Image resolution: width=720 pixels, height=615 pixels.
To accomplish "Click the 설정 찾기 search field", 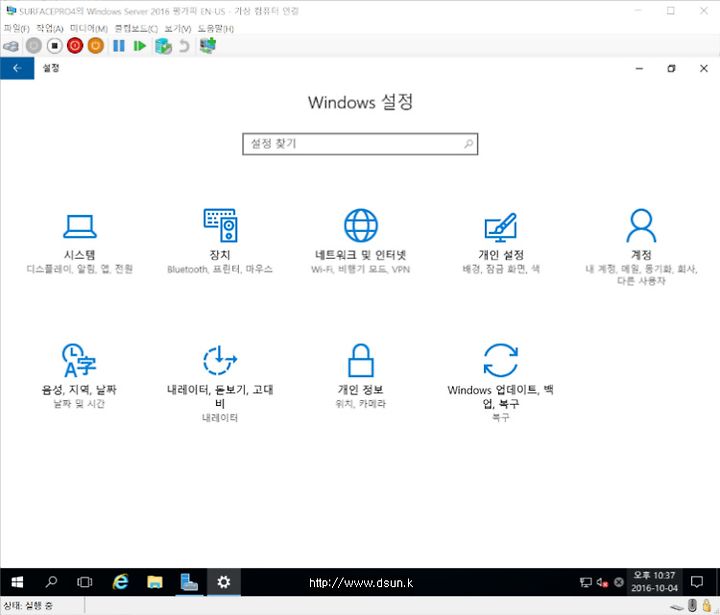I will tap(360, 144).
